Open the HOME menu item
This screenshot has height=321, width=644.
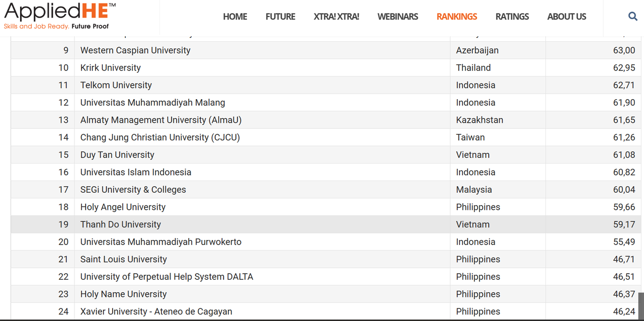point(234,16)
